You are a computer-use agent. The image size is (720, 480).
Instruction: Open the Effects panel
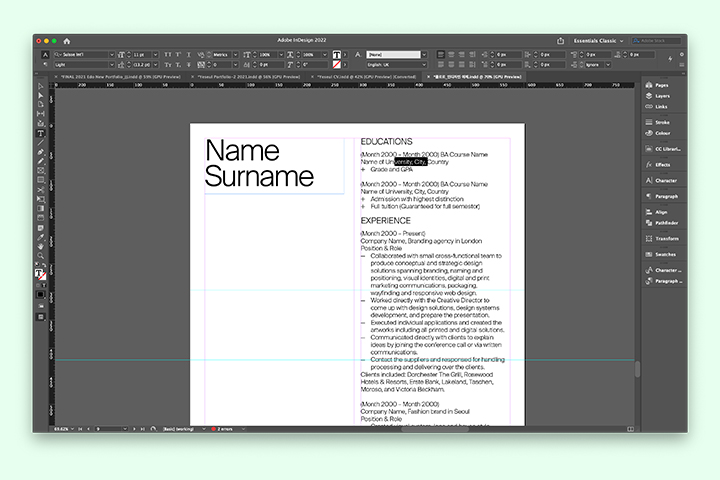pos(658,164)
